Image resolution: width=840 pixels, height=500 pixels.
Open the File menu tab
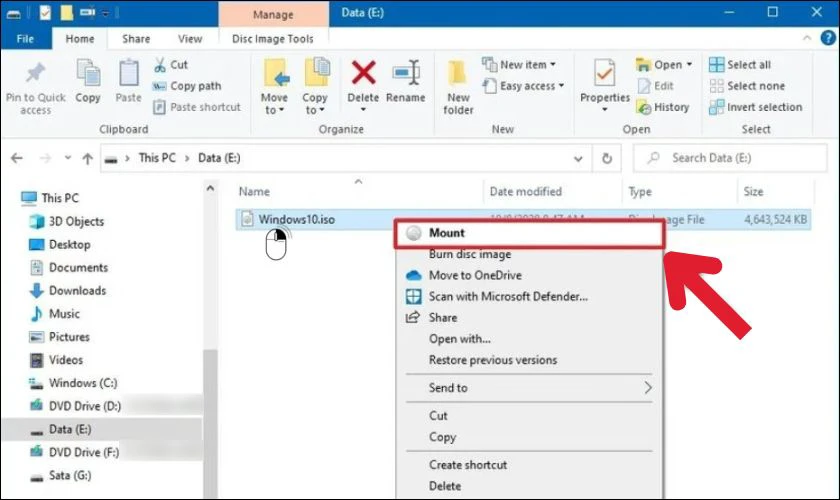(25, 39)
